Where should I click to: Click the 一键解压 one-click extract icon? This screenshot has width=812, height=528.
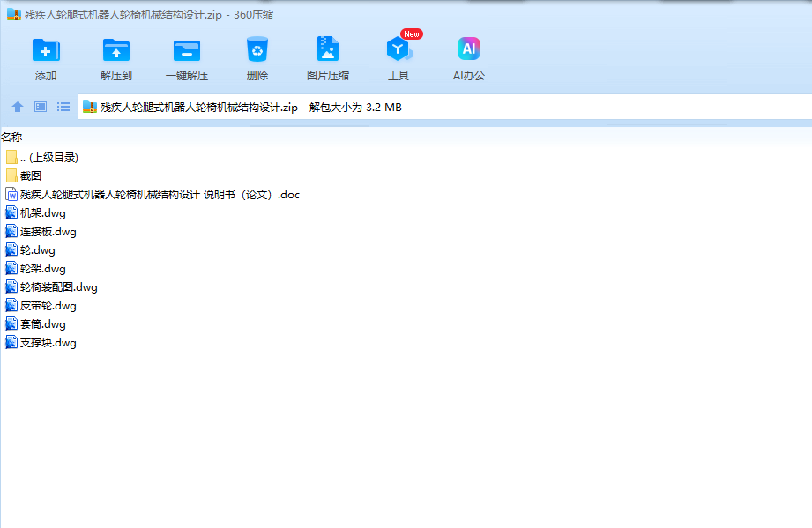click(x=186, y=51)
